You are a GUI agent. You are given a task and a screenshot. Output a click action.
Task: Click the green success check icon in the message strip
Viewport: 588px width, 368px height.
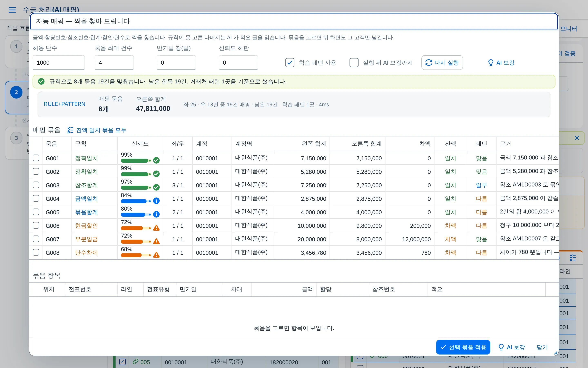click(x=41, y=81)
